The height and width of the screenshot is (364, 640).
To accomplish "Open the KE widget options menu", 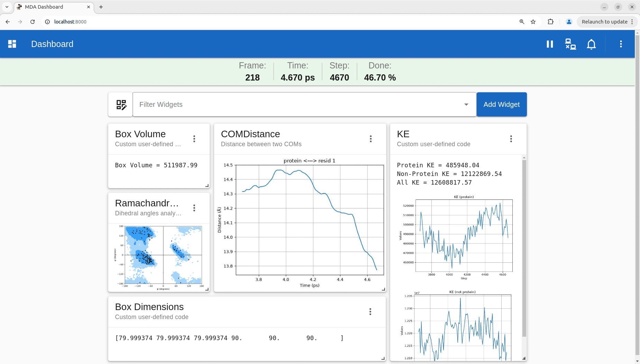I will click(x=511, y=139).
